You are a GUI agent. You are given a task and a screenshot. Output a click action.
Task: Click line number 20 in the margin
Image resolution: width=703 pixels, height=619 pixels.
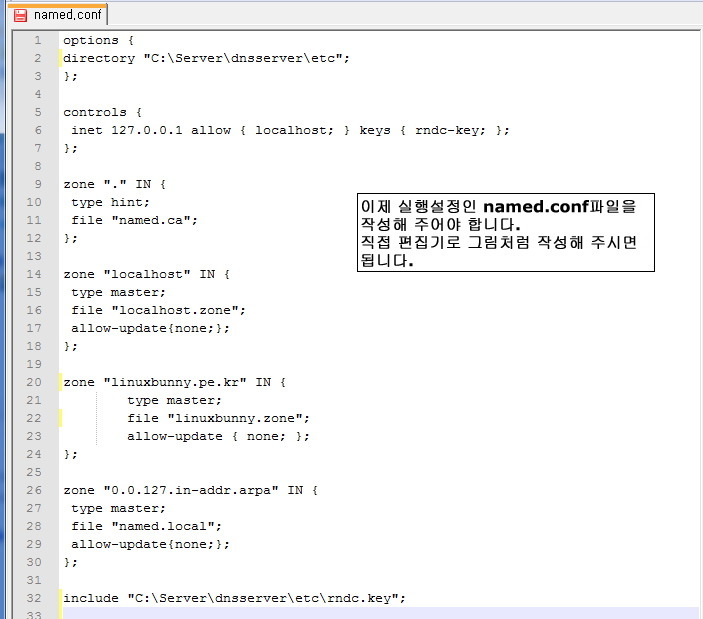click(x=34, y=382)
